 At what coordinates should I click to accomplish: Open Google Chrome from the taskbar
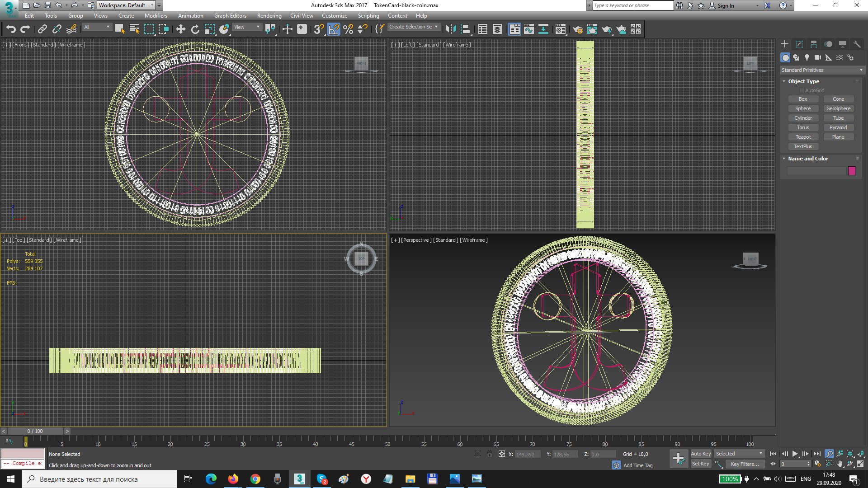coord(255,479)
